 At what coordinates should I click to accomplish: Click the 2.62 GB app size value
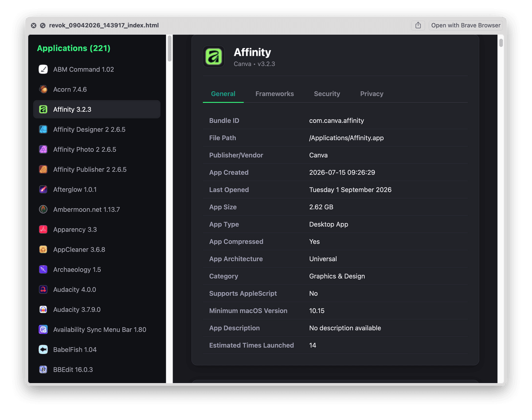coord(321,207)
